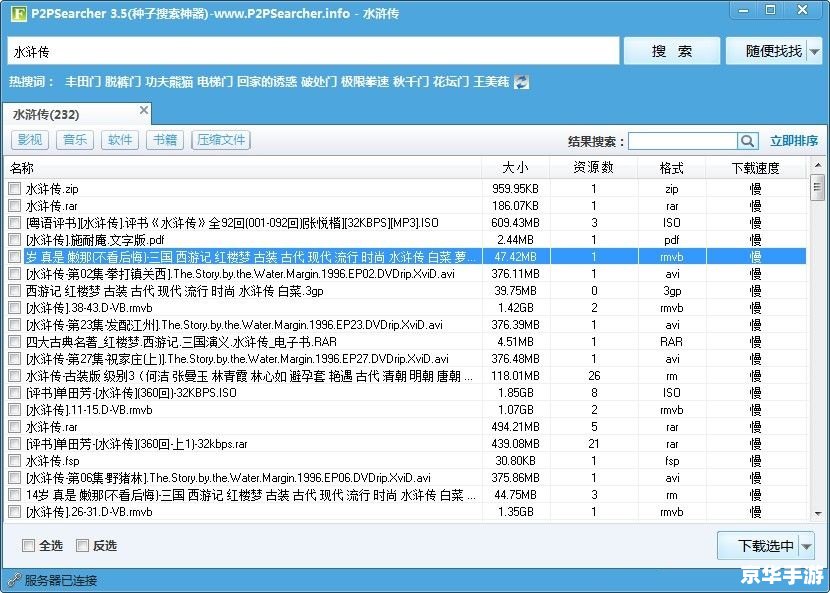The image size is (830, 593).
Task: Click the server connected status icon
Action: pos(14,580)
